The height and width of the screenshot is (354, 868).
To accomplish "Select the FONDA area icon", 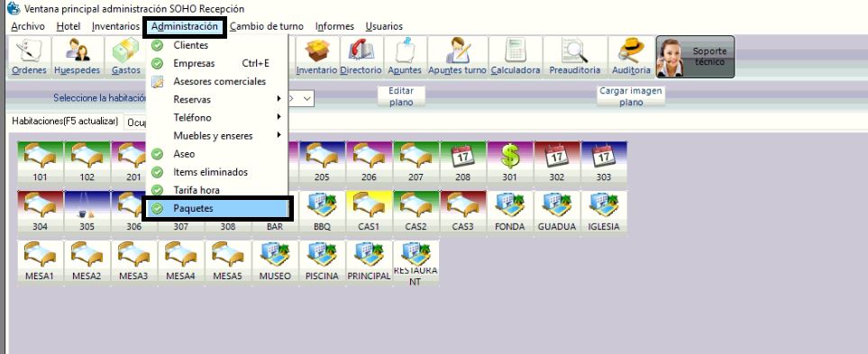I will coord(510,212).
